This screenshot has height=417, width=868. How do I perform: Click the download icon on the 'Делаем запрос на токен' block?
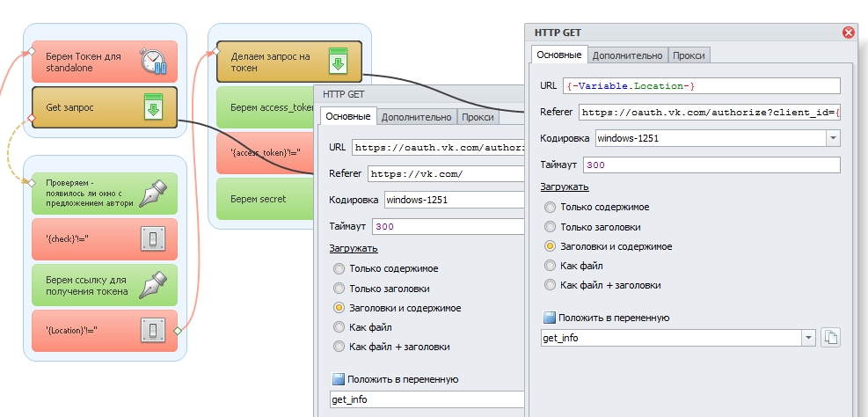[x=338, y=61]
